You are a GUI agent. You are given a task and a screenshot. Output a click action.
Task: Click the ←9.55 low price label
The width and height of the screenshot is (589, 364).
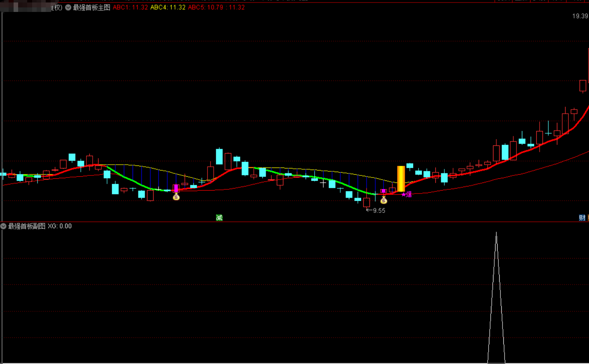(376, 210)
